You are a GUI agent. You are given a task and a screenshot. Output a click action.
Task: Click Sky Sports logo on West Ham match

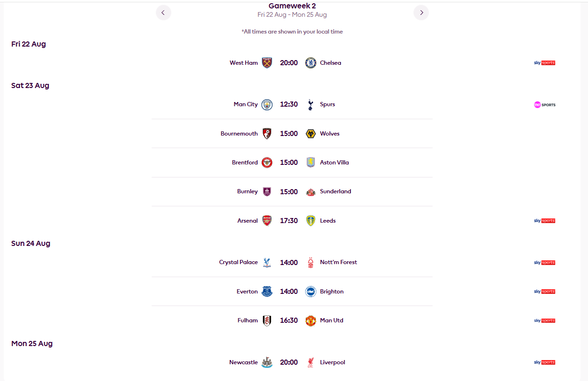545,63
